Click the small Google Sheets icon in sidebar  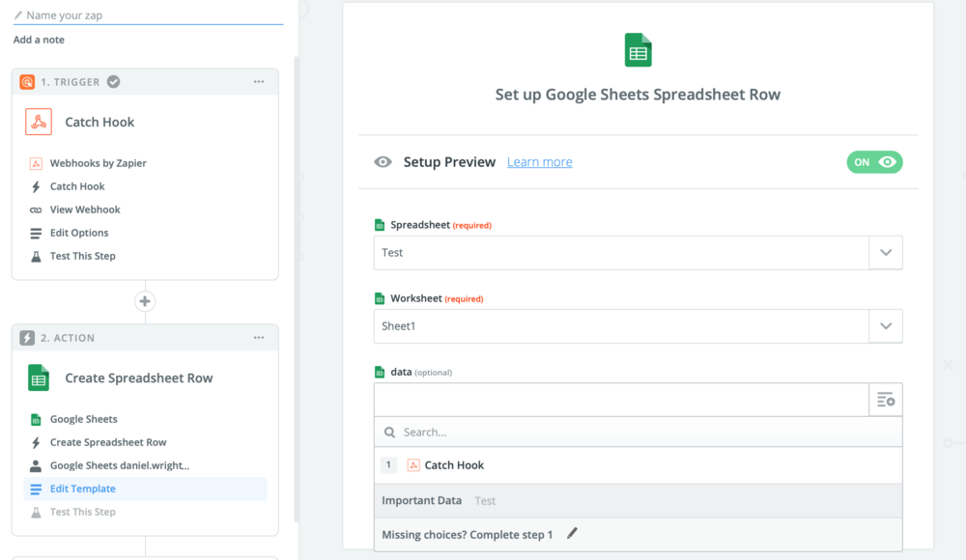36,420
